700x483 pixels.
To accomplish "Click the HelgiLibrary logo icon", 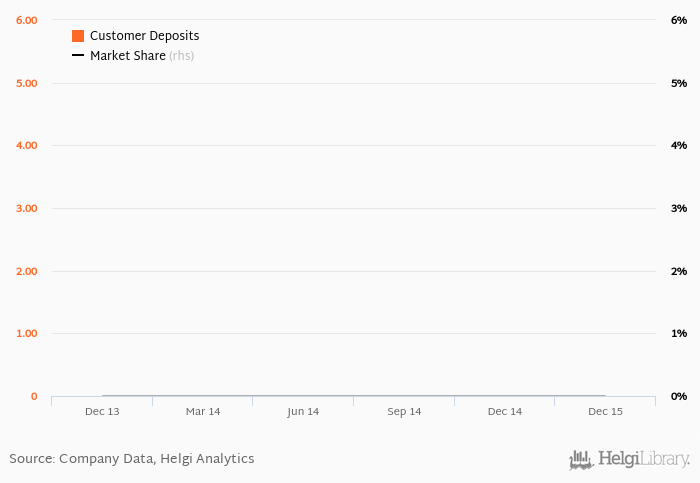I will tap(581, 460).
